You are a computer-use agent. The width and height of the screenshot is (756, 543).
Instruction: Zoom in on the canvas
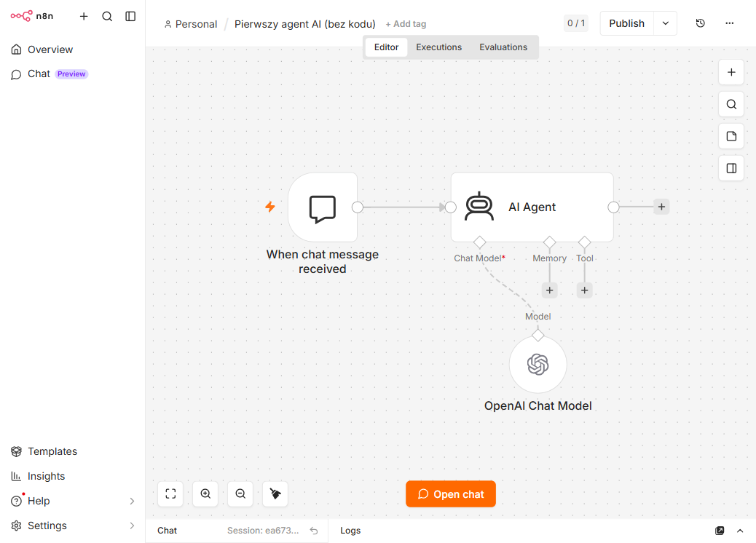point(205,494)
